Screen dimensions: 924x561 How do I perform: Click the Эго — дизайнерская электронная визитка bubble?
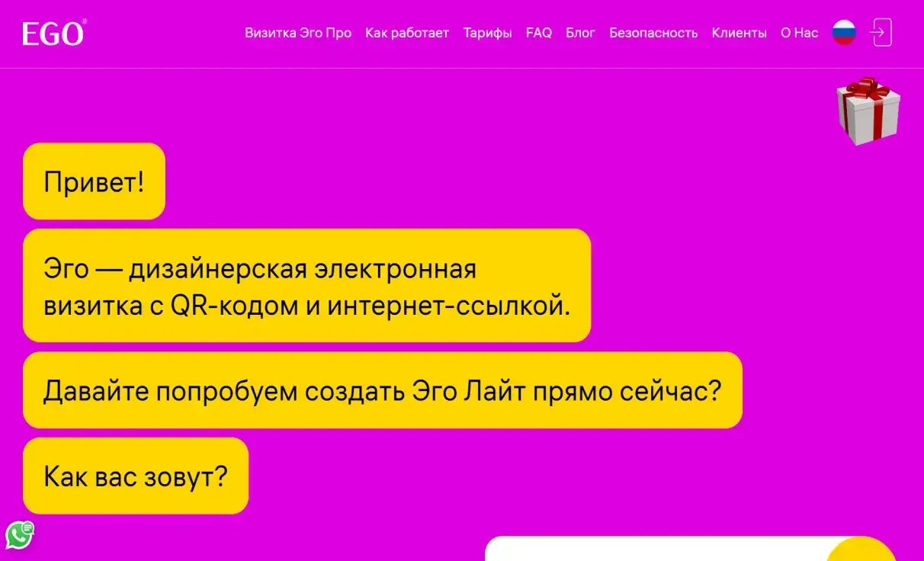[307, 286]
